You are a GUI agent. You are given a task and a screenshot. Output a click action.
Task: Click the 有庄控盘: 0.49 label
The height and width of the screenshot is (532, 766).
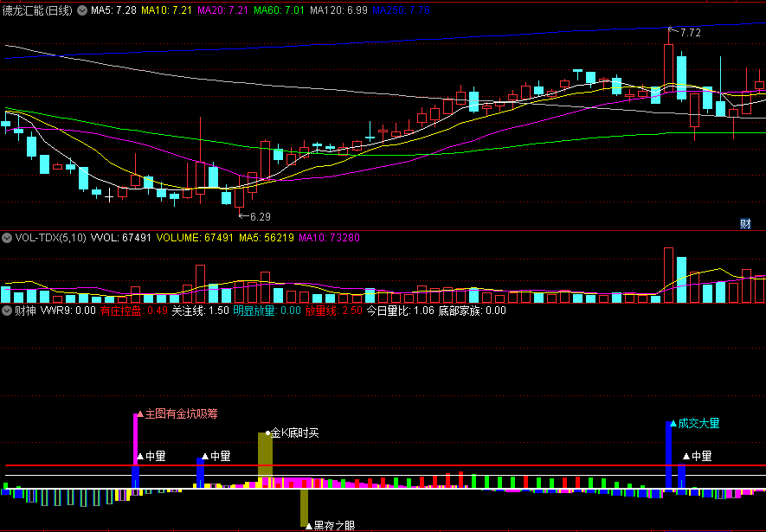pyautogui.click(x=134, y=311)
